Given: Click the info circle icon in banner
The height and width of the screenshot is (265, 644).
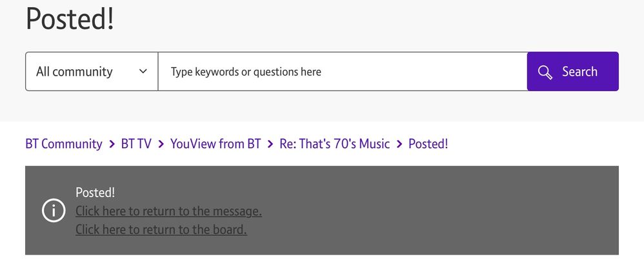Looking at the screenshot, I should tap(53, 211).
